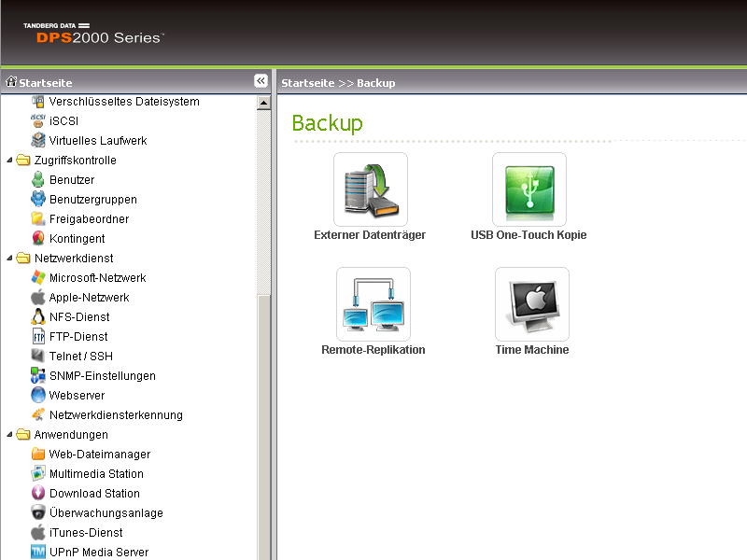Viewport: 747px width, 560px height.
Task: Select Zugriffskontrolle folder in tree
Action: 76,160
